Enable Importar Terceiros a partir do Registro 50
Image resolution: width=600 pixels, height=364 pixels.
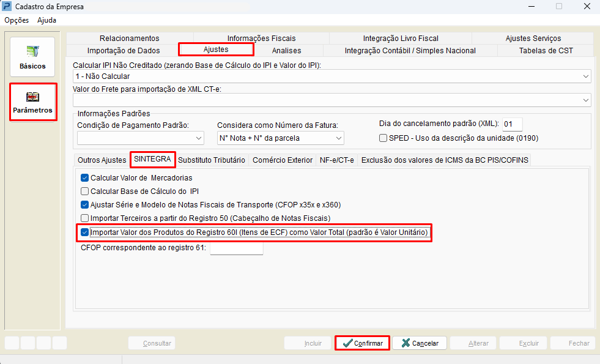(84, 218)
